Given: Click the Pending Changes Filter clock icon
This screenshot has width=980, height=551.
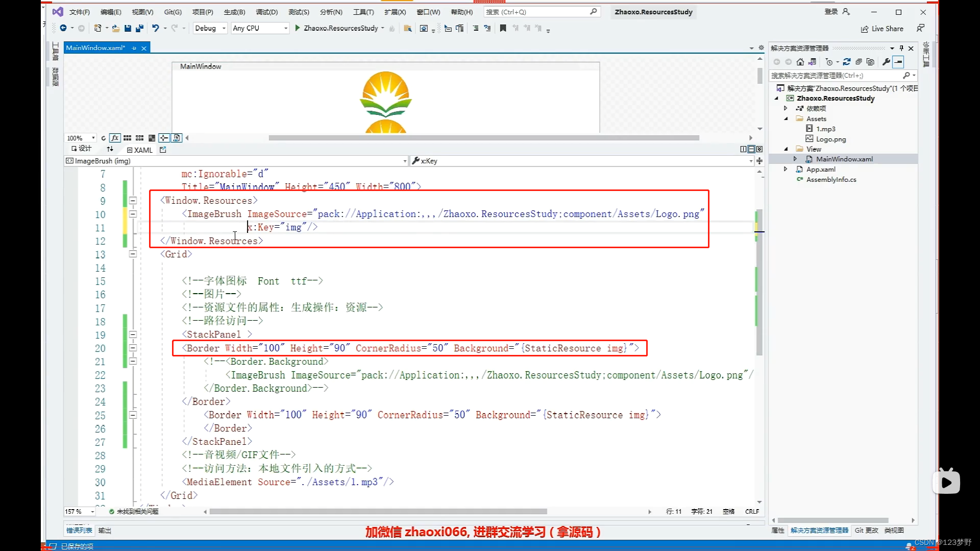Looking at the screenshot, I should click(x=829, y=62).
